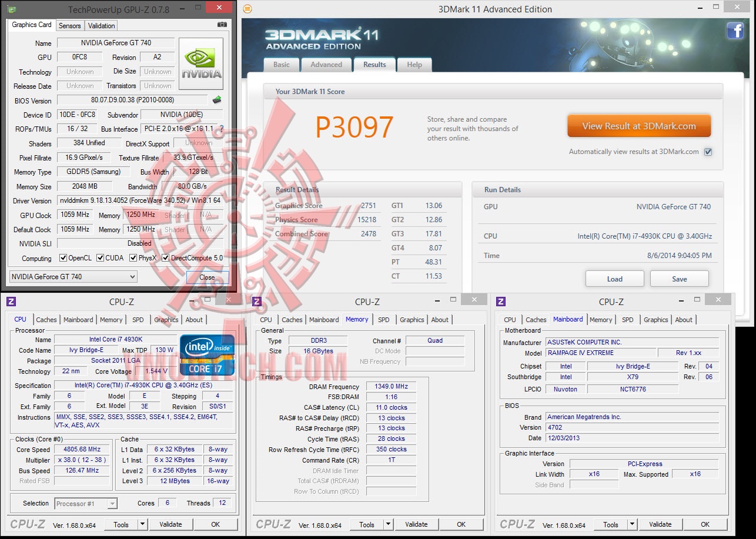Uncheck Automatically view results at 3DMark.com
Viewport: 756px width, 539px height.
(x=708, y=152)
